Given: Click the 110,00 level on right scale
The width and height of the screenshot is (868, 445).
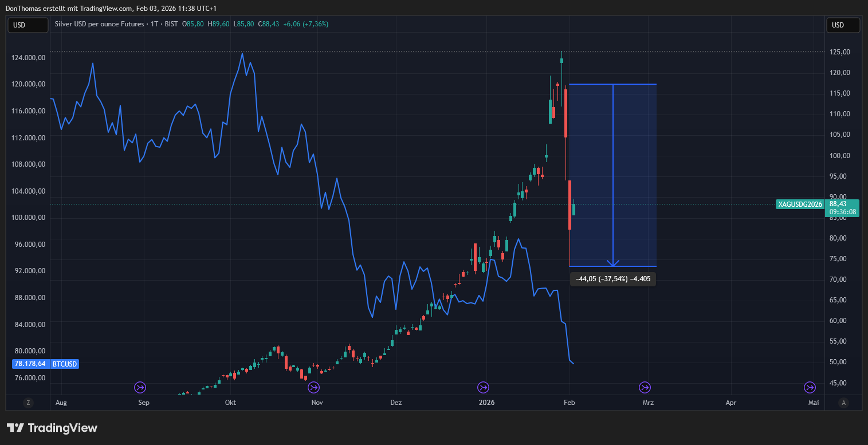Looking at the screenshot, I should tap(839, 114).
